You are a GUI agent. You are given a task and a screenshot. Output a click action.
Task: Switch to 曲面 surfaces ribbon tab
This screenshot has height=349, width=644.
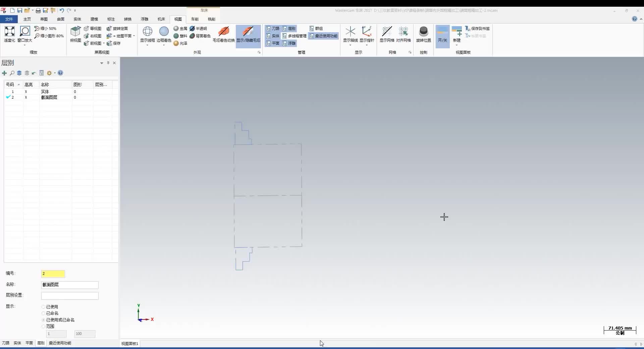click(x=61, y=19)
